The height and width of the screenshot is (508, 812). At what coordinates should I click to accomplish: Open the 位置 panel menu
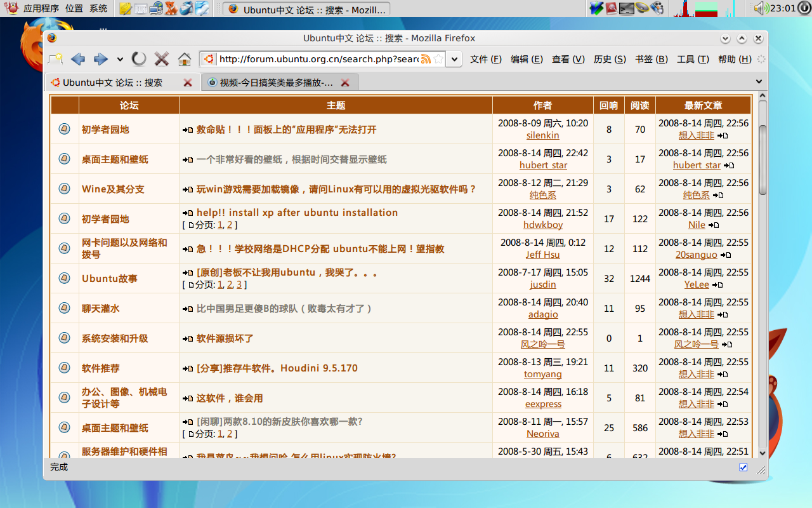click(x=74, y=8)
